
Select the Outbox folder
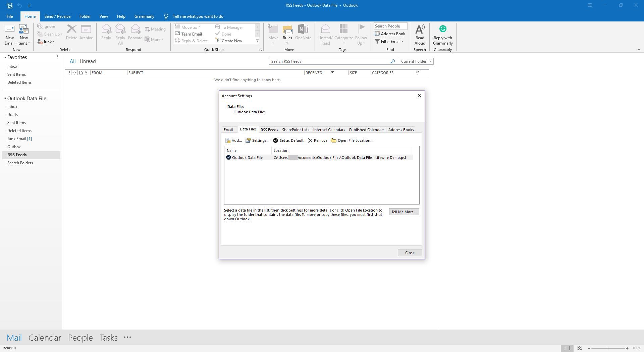pos(14,147)
